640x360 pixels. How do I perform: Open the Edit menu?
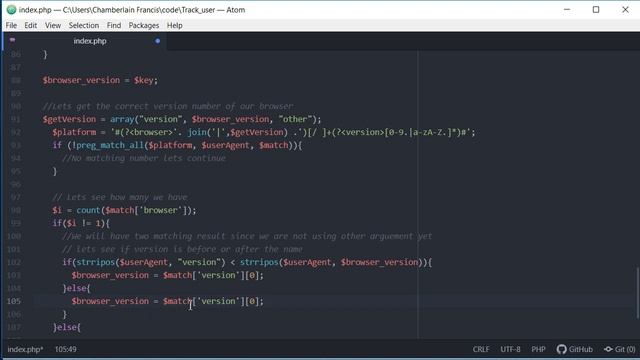[31, 25]
